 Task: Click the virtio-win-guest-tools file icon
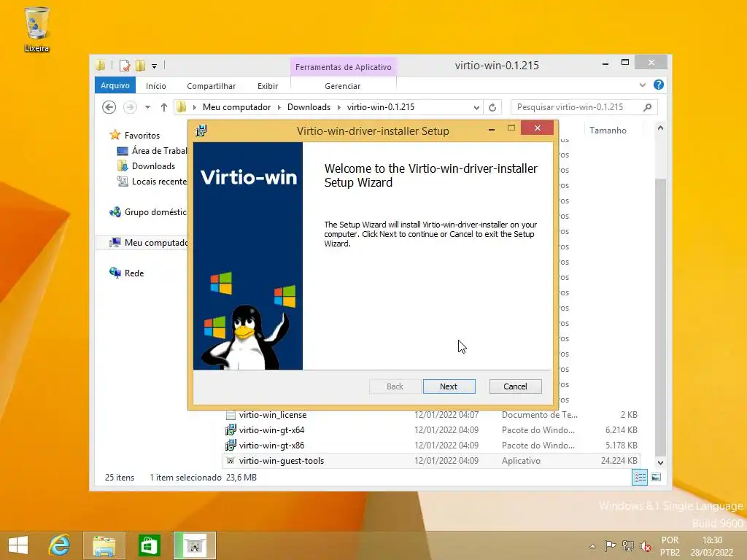231,461
